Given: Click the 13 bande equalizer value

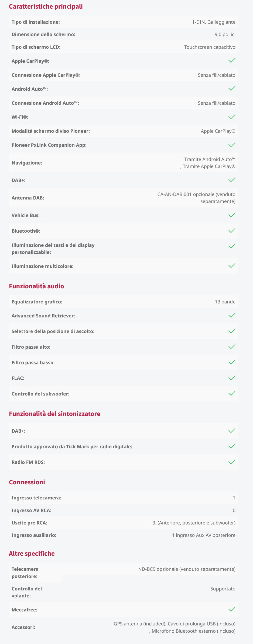Looking at the screenshot, I should [225, 302].
